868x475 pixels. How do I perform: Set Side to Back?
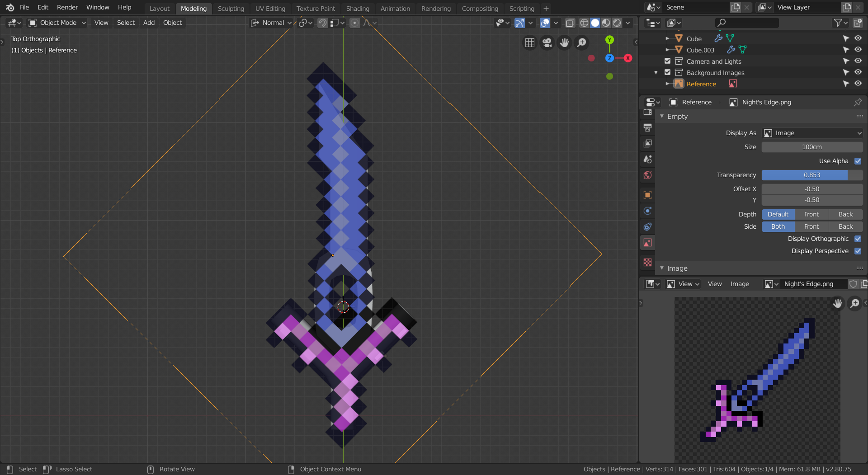846,227
